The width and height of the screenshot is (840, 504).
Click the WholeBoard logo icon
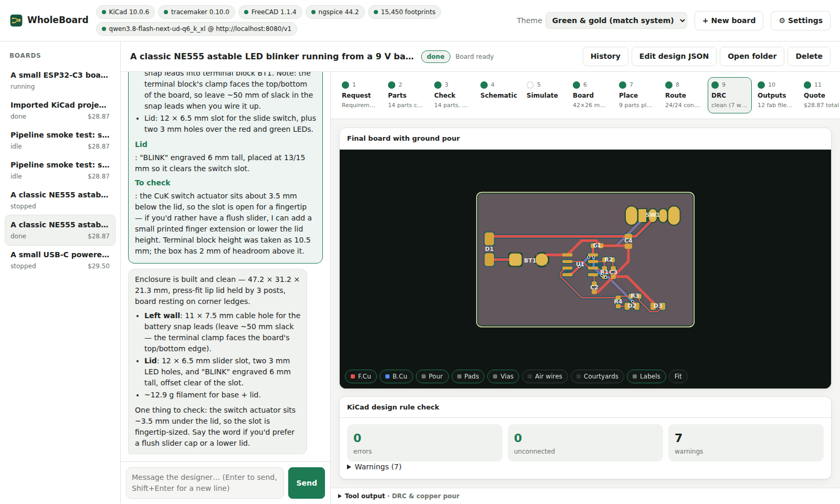pyautogui.click(x=16, y=20)
